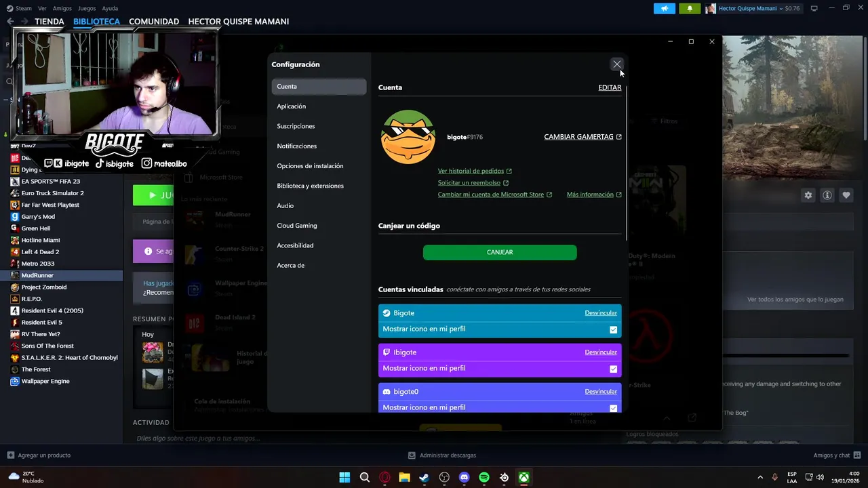Open Acerca de section
Viewport: 868px width, 488px height.
(x=319, y=265)
